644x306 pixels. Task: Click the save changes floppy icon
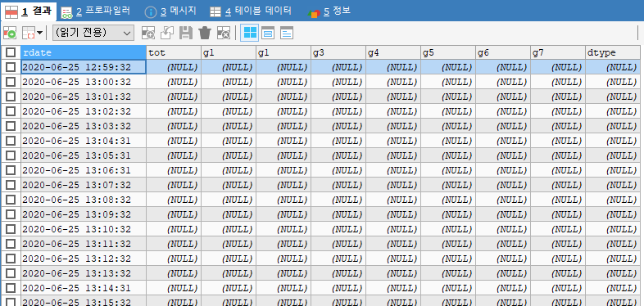tap(186, 33)
